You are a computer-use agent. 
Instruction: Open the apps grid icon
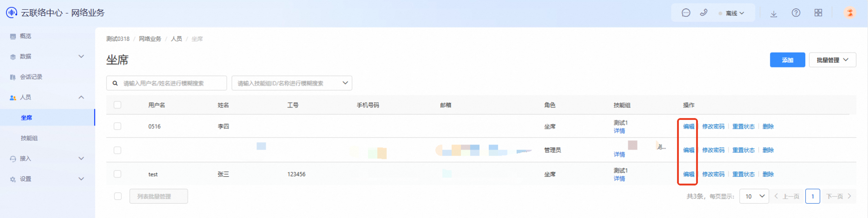point(818,13)
